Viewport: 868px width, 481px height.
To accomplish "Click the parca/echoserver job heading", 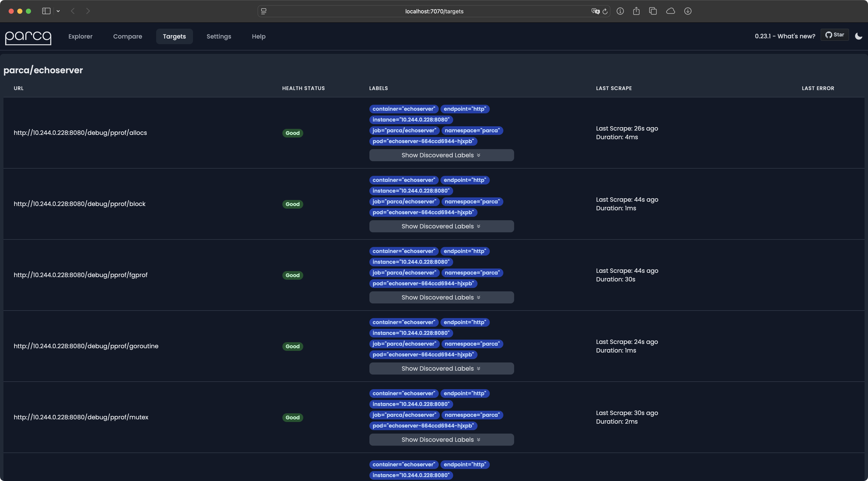I will pos(43,70).
